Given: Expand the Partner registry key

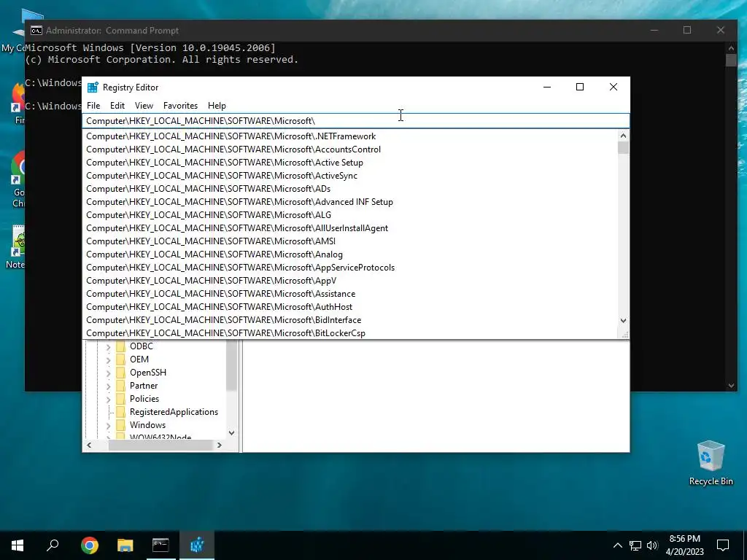Looking at the screenshot, I should click(108, 386).
